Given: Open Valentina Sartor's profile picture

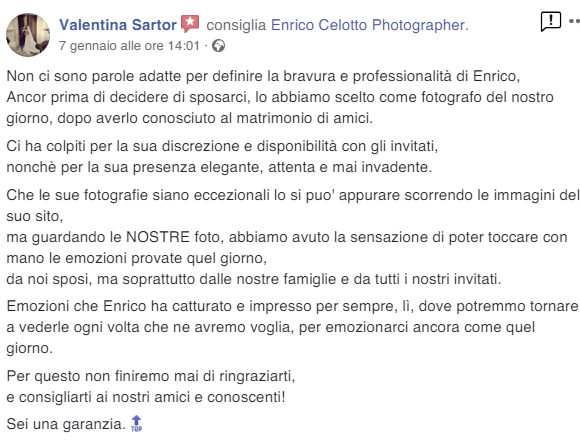Looking at the screenshot, I should coord(28,35).
